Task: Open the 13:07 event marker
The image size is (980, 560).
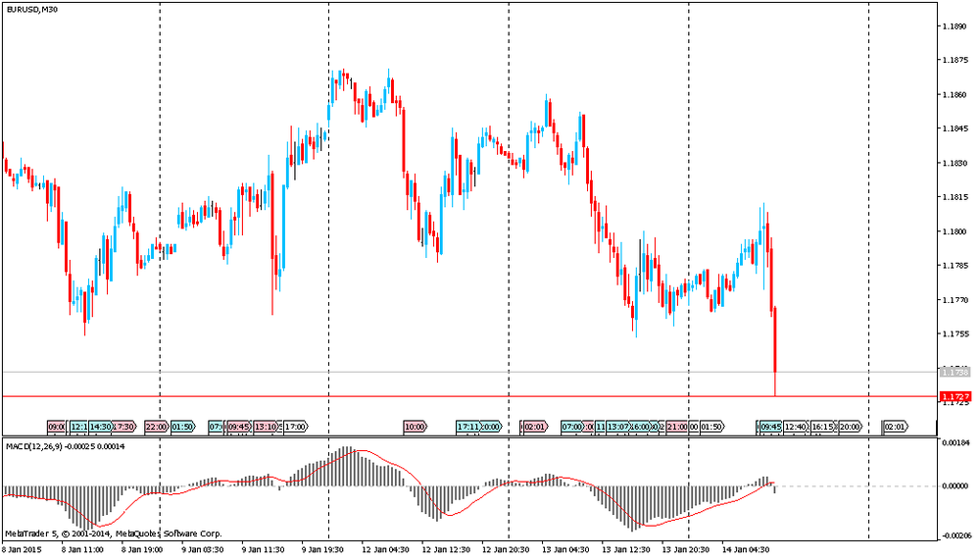Action: 618,427
